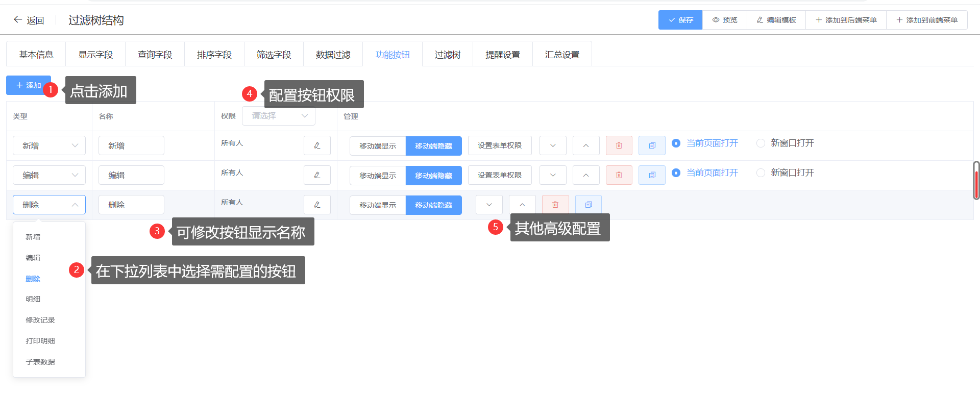Click the red trash icon in the 删除 row
Screen dimensions: 980x418
(x=555, y=205)
